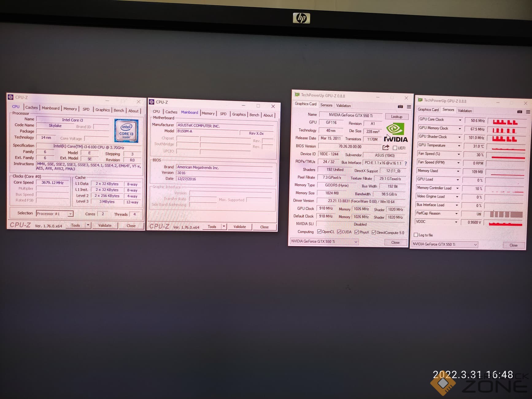Click camera icon in GPU-Z Sensors window
The image size is (532, 399).
(x=519, y=112)
